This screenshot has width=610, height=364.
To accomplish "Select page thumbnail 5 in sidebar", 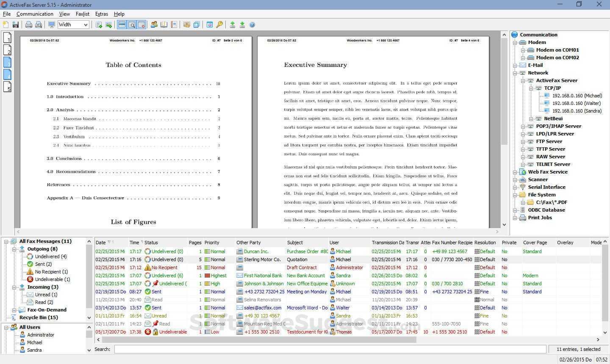I will 7,87.
